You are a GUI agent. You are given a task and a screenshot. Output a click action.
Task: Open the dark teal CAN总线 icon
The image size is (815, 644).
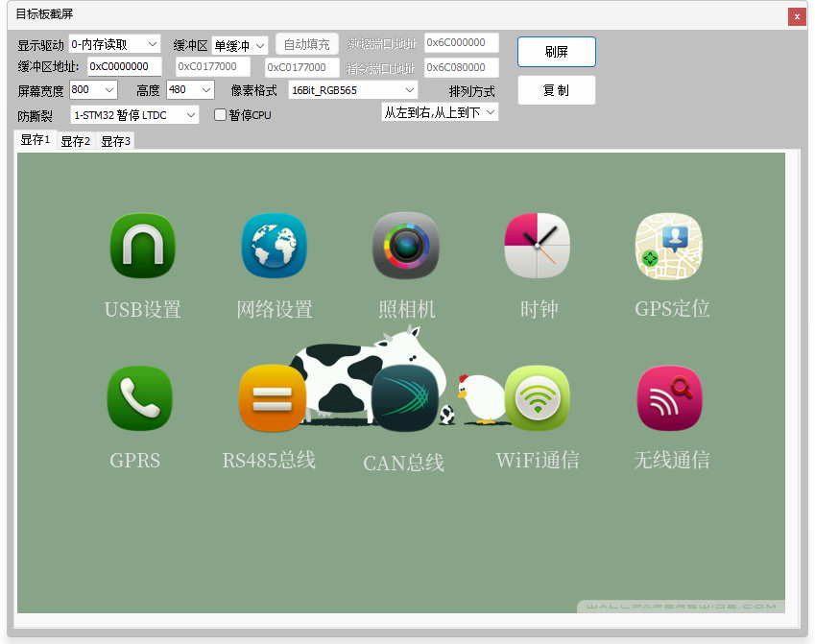[x=405, y=398]
